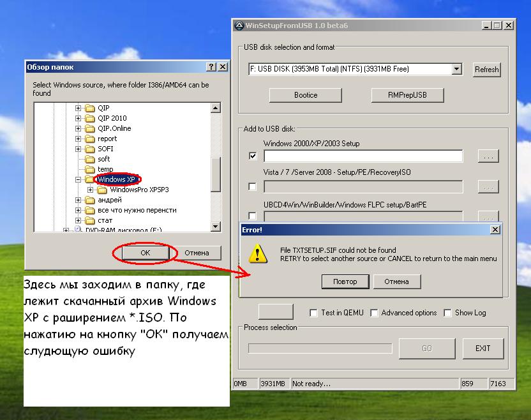Click the Windows 2000/XP/2003 source path field
Image resolution: width=531 pixels, height=420 pixels.
coord(363,156)
